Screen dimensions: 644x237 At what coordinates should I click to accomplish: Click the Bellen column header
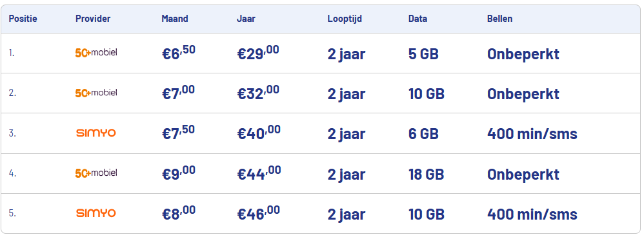499,19
